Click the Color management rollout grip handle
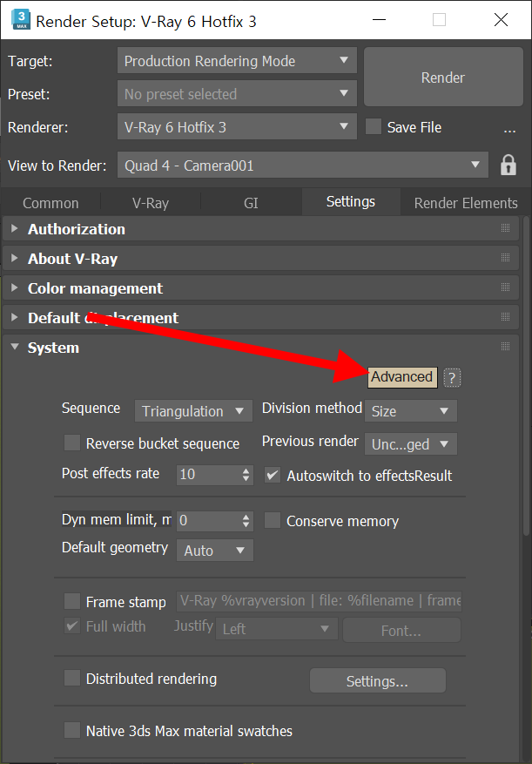The image size is (532, 764). 505,287
